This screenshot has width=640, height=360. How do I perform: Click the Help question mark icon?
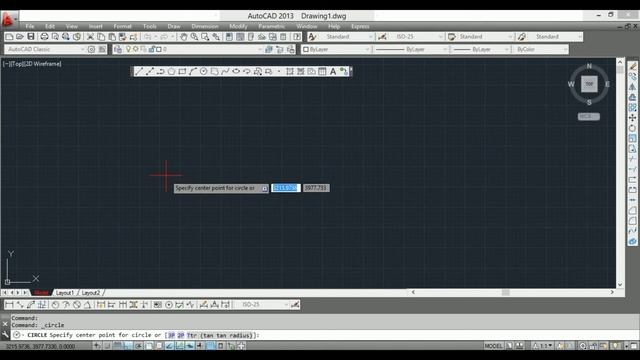[297, 37]
